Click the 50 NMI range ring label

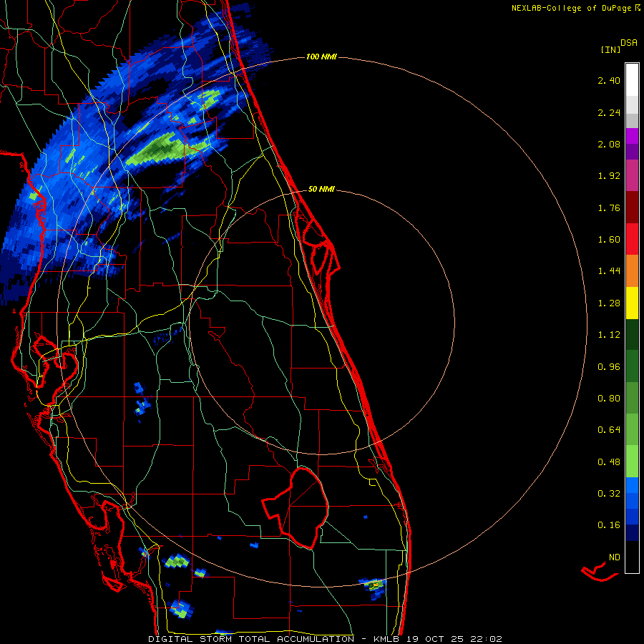pyautogui.click(x=321, y=190)
